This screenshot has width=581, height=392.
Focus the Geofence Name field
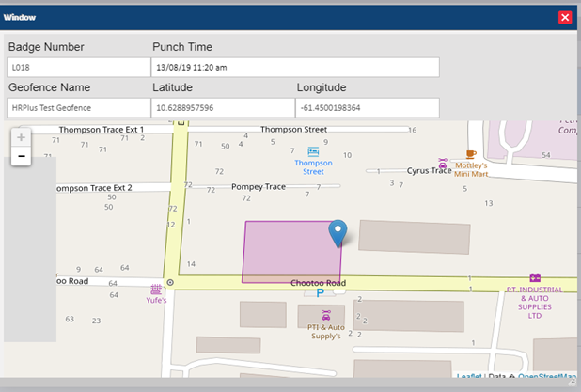point(79,108)
